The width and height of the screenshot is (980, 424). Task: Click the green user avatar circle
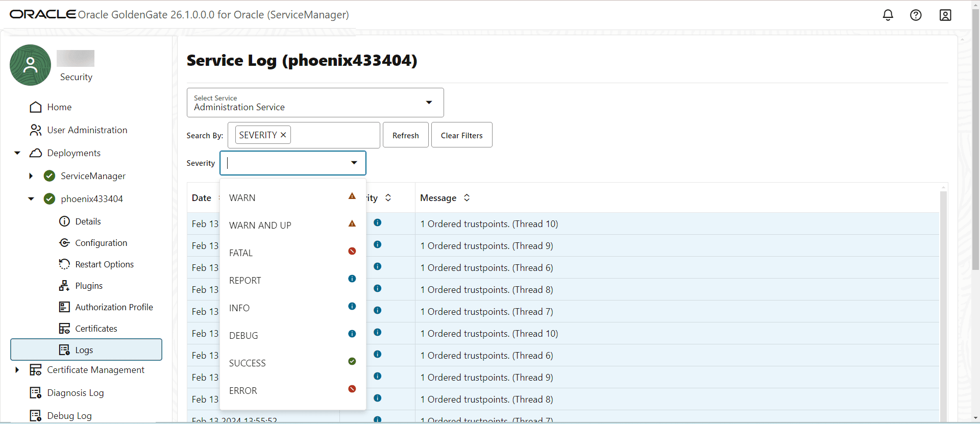tap(30, 65)
